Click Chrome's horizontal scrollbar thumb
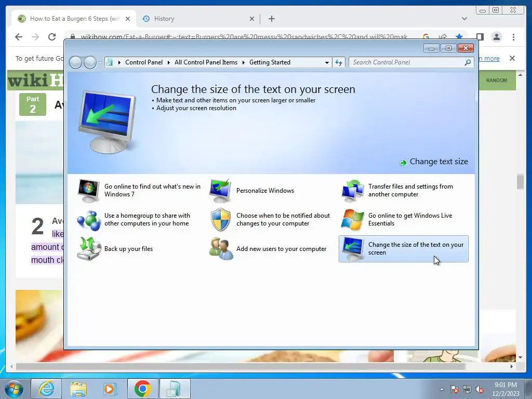 (241, 366)
